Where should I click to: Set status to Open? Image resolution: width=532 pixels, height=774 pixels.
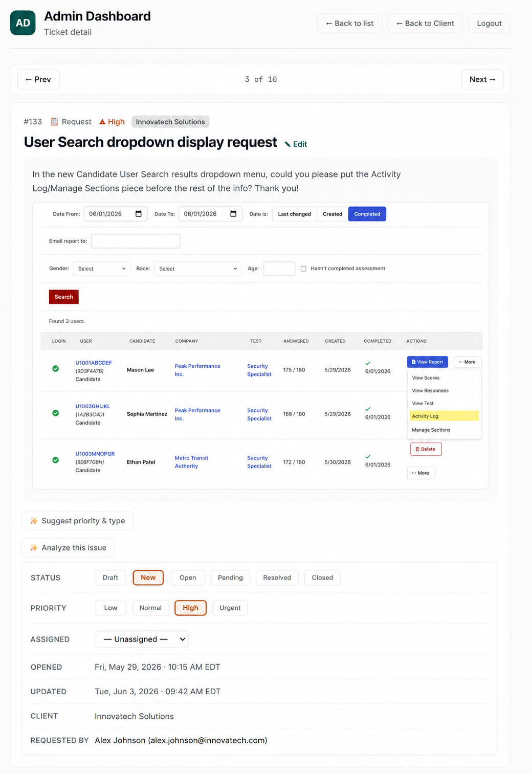click(x=188, y=578)
